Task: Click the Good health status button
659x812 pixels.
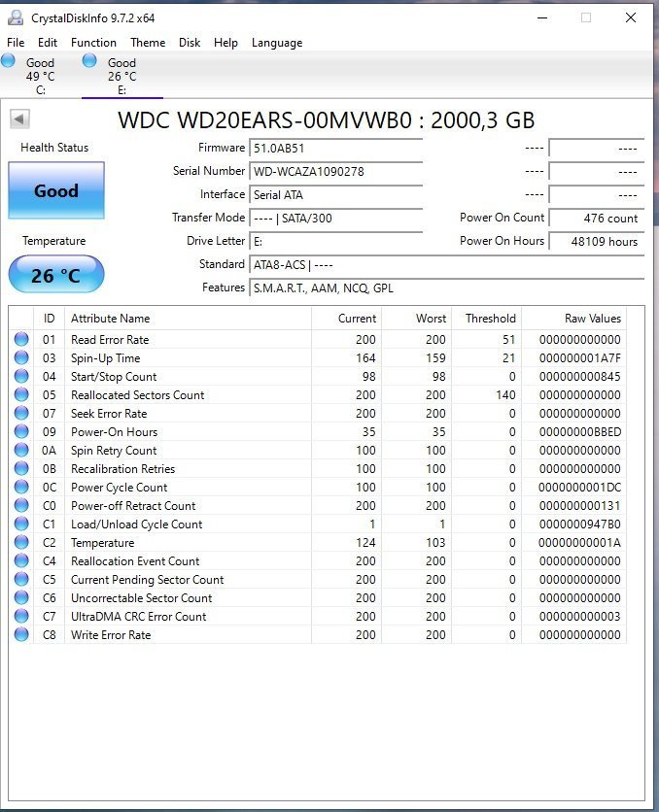Action: coord(56,190)
